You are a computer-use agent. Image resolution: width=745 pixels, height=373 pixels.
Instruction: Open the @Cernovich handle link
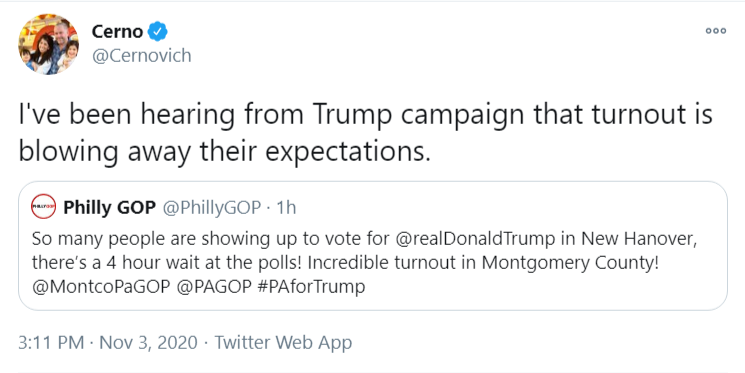[x=142, y=56]
